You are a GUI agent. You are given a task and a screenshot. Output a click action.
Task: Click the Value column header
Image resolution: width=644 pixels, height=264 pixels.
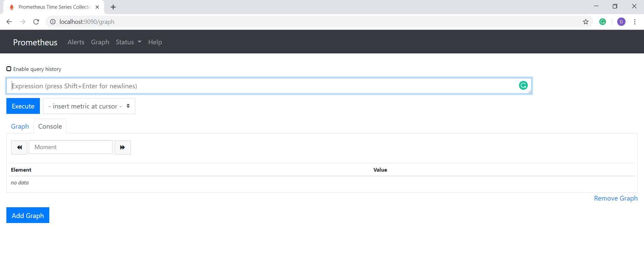click(x=380, y=170)
